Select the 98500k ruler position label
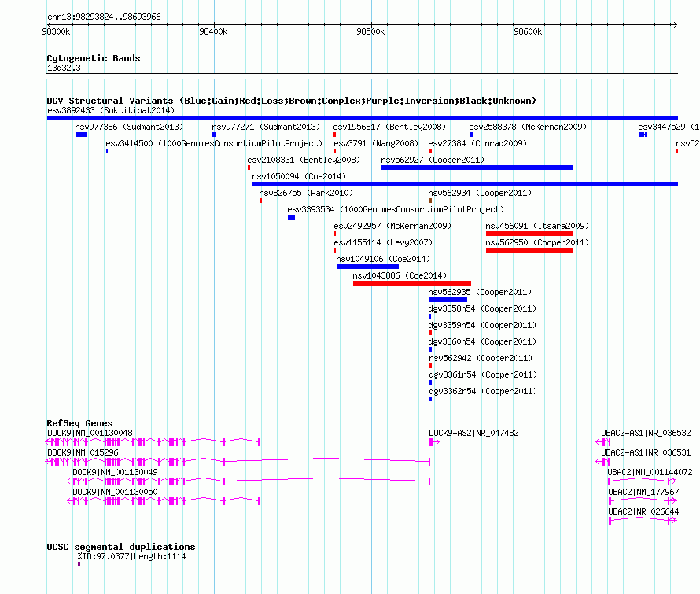The width and height of the screenshot is (700, 594). 370,31
